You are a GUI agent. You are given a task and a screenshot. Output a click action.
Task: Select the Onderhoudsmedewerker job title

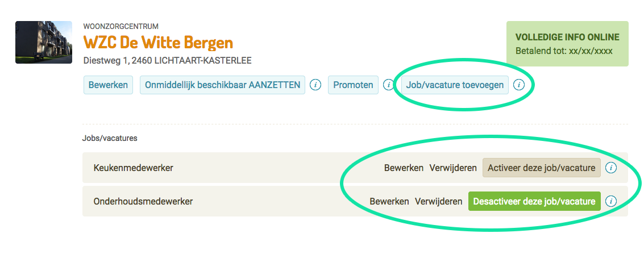pos(143,202)
